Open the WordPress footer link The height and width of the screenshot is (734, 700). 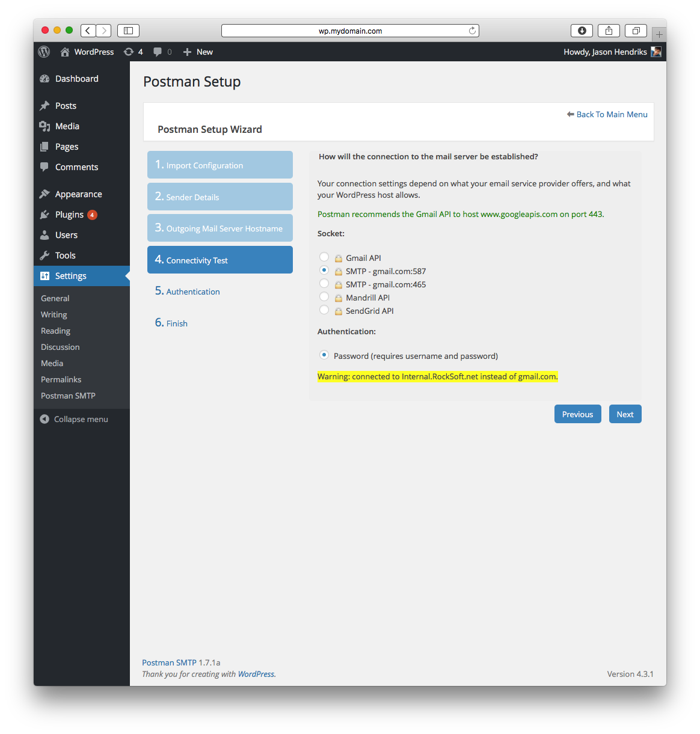click(x=256, y=674)
